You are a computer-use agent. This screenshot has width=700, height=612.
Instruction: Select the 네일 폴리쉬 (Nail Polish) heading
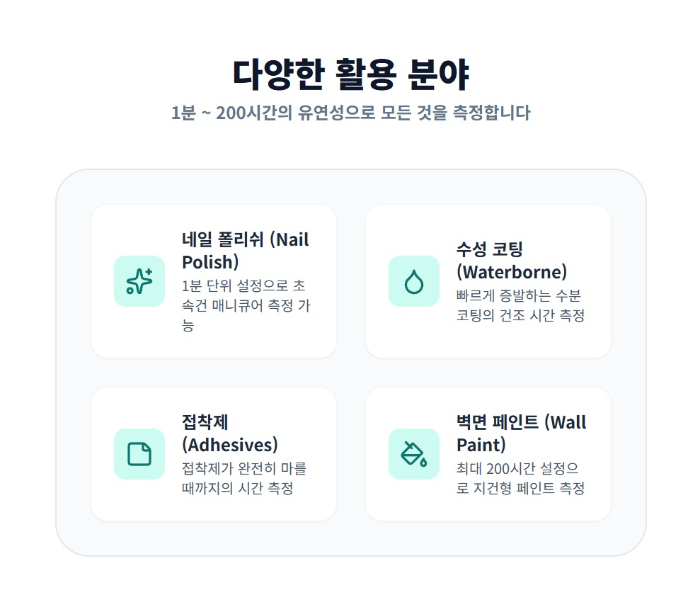245,251
